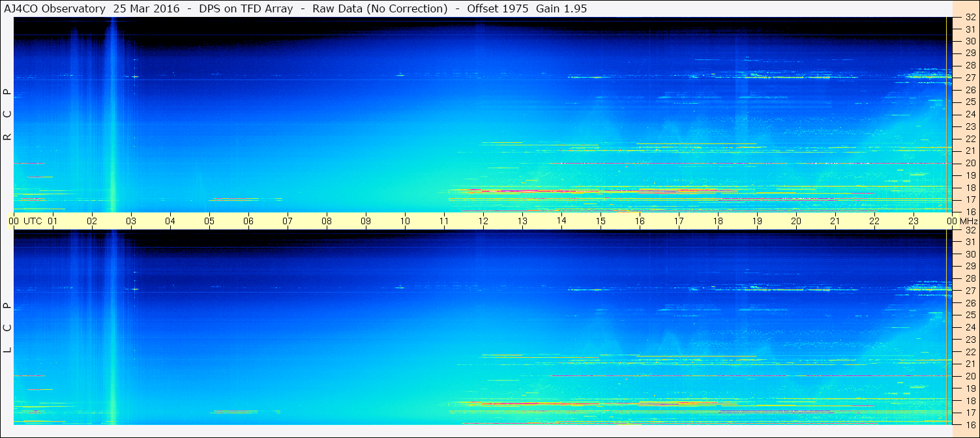Click the 18 MHz label on RCP frequency scale
Screen dimensions: 980x438
click(x=970, y=188)
